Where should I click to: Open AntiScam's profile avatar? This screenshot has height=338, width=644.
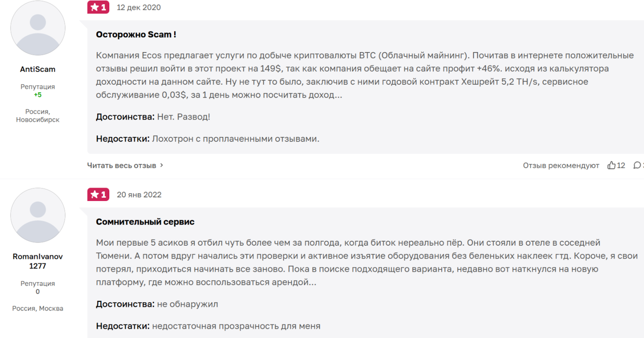pos(38,28)
